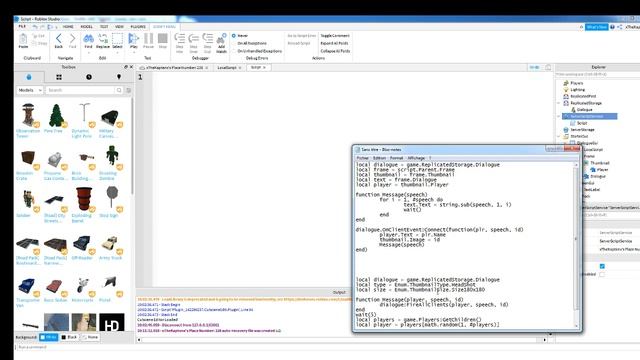Select the Pine Tree model thumbnail

55,115
